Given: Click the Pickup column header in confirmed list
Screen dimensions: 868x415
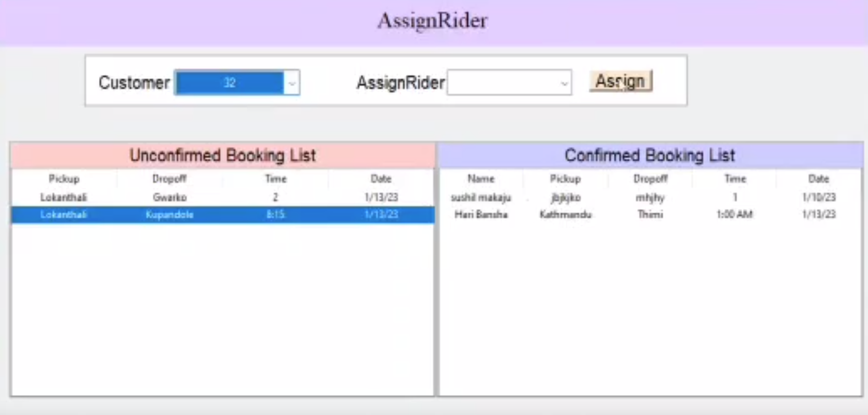Looking at the screenshot, I should point(565,179).
